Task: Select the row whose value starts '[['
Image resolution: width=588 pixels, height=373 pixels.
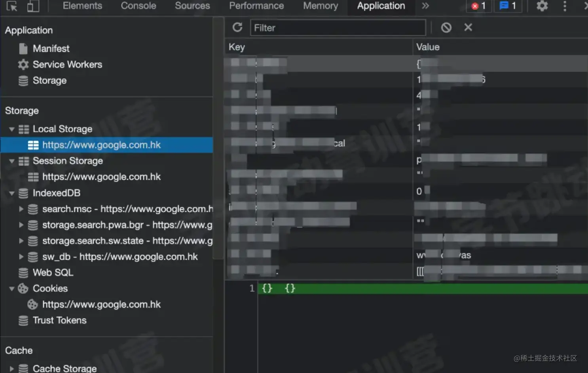Action: pos(406,271)
